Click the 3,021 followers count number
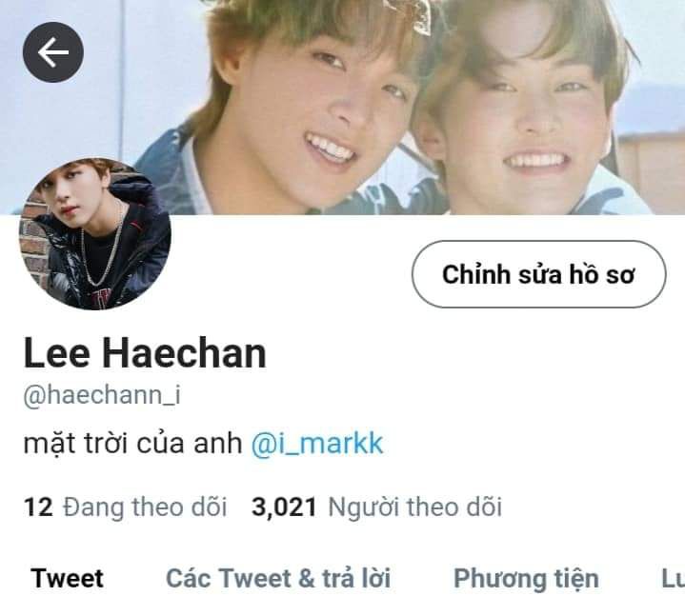This screenshot has height=616, width=685. click(284, 507)
